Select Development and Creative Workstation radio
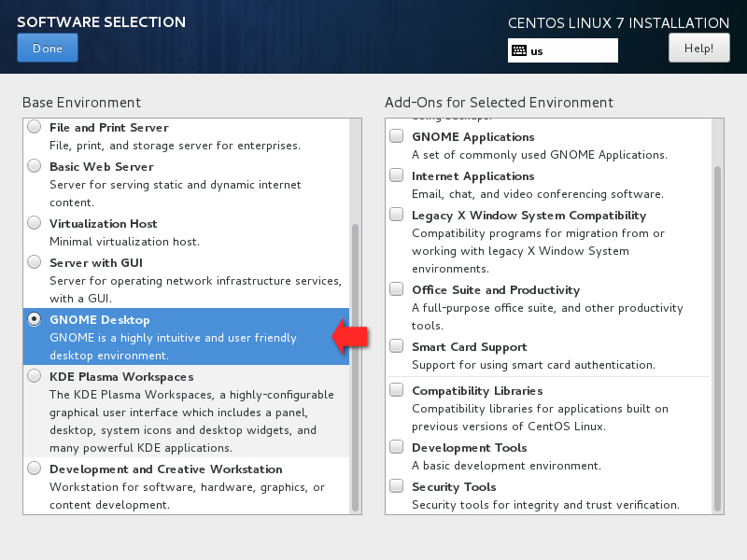Image resolution: width=747 pixels, height=560 pixels. coord(35,469)
